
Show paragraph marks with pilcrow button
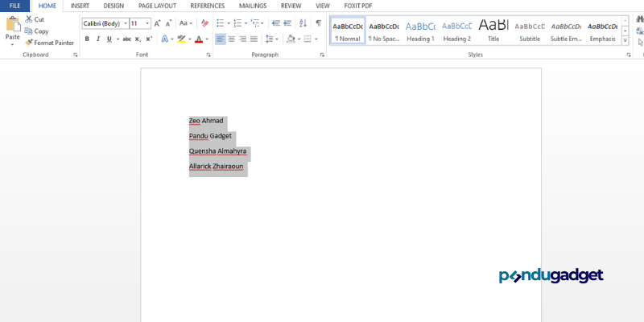click(318, 23)
